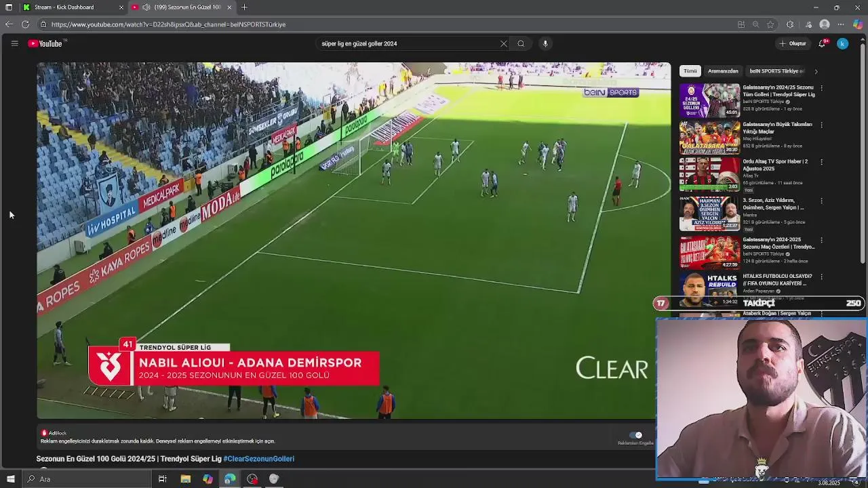
Task: Open the browser split screen icon
Action: tap(741, 24)
